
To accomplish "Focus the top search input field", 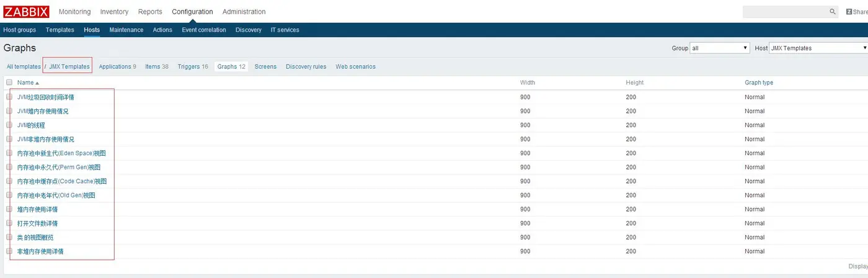I will click(x=785, y=12).
